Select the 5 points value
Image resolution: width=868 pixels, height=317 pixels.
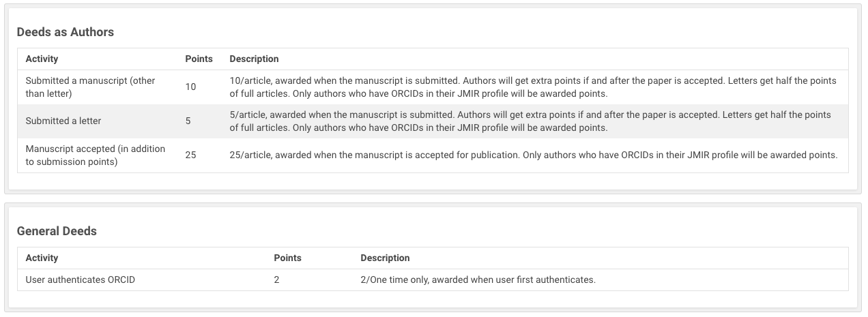tap(188, 121)
